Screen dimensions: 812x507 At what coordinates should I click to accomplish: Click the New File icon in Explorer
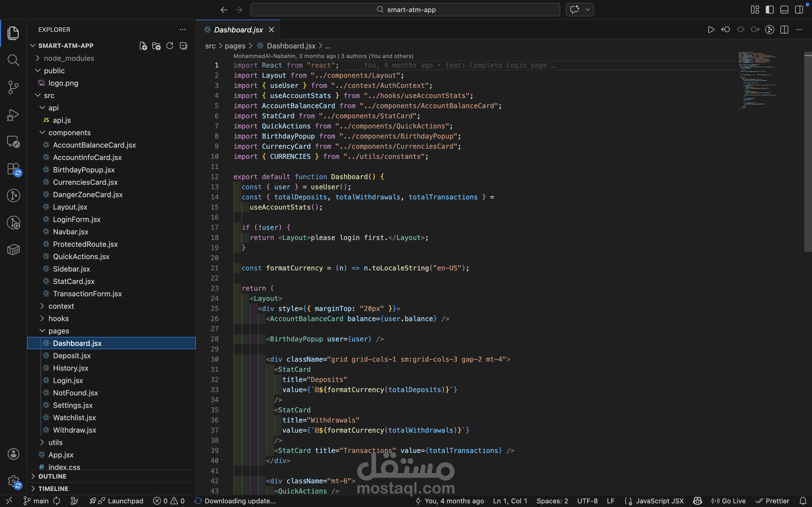pyautogui.click(x=143, y=46)
